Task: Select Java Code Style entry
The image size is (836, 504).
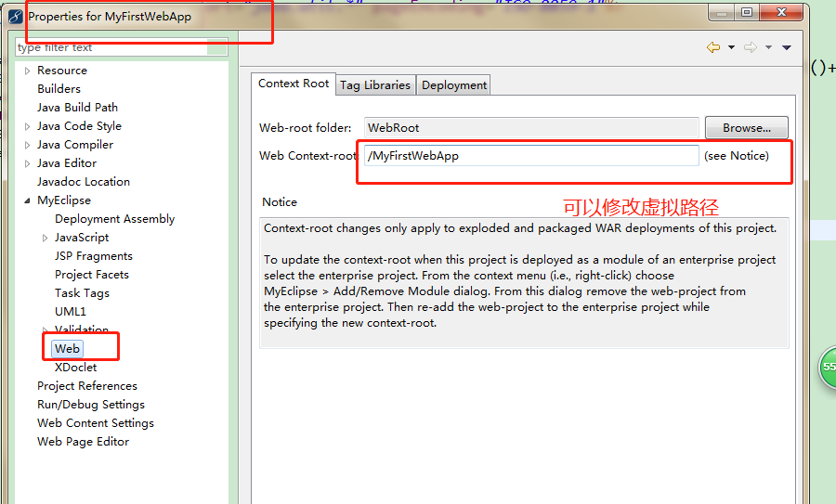Action: [79, 126]
